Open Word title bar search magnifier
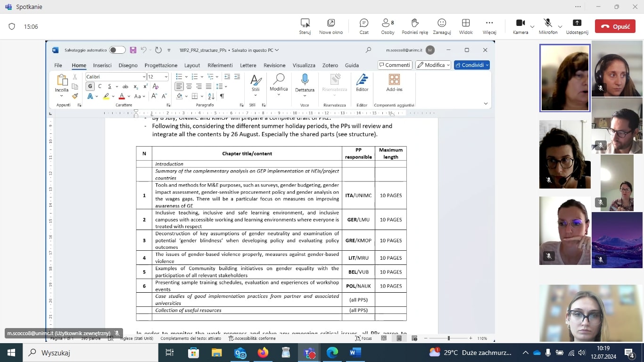The width and height of the screenshot is (644, 362). 369,50
